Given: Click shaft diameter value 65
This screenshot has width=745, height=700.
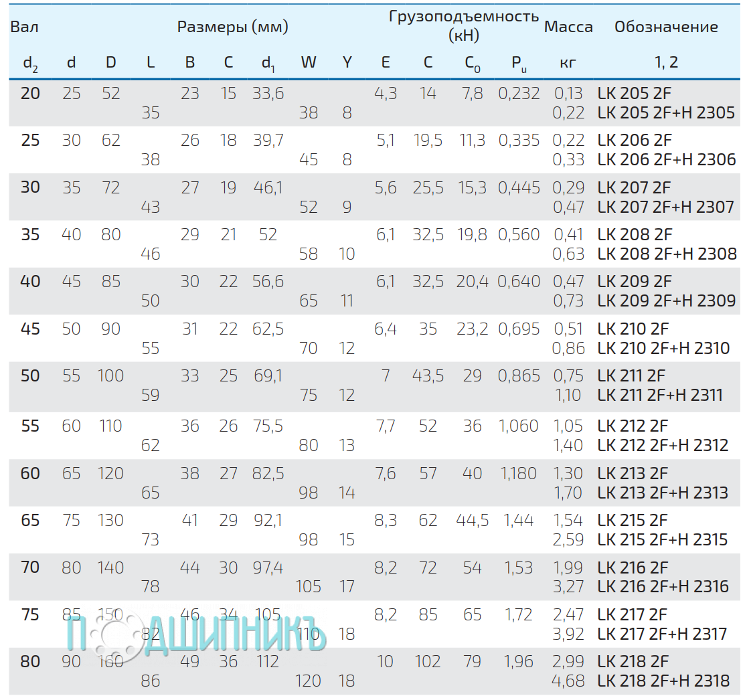Looking at the screenshot, I should point(30,521).
